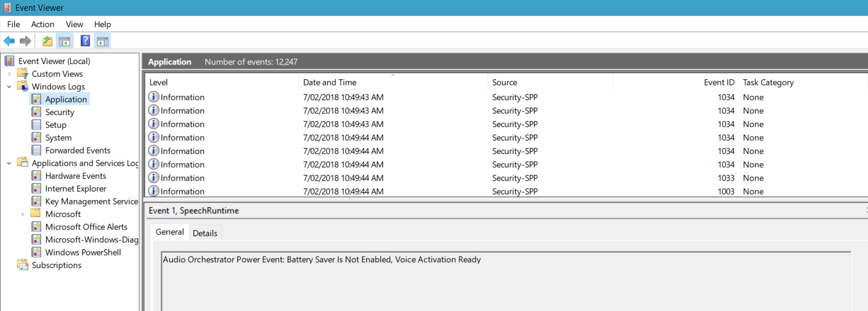
Task: Toggle the Show/Hide Console Tree icon
Action: click(x=64, y=41)
